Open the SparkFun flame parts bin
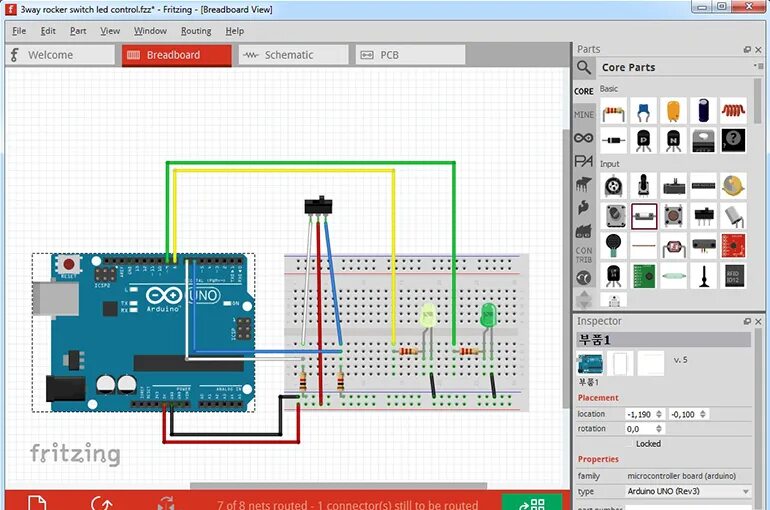Screen dimensions: 770x510 pyautogui.click(x=584, y=208)
